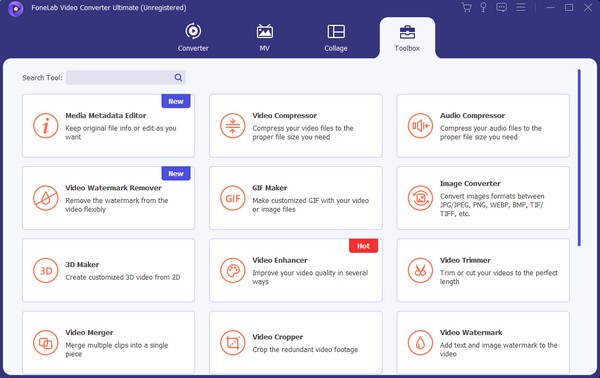Open the 3D Maker icon
Screen dimensions: 600x378
46,270
